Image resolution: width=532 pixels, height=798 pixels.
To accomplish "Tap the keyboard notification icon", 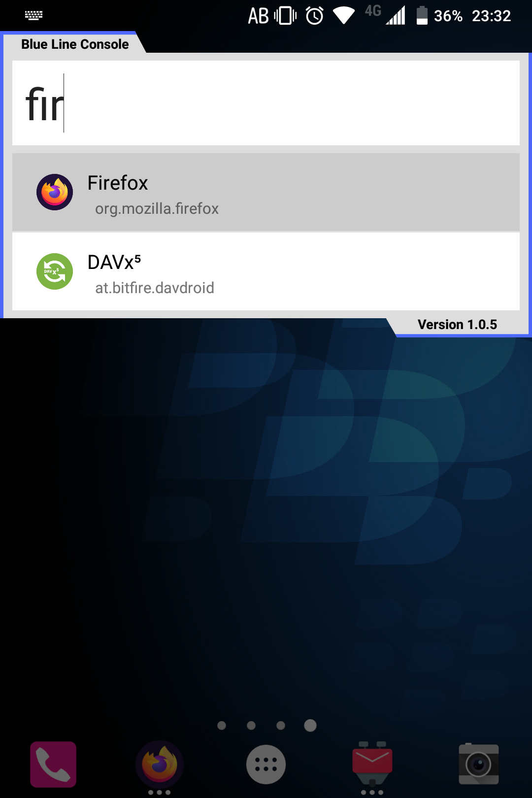I will (34, 15).
